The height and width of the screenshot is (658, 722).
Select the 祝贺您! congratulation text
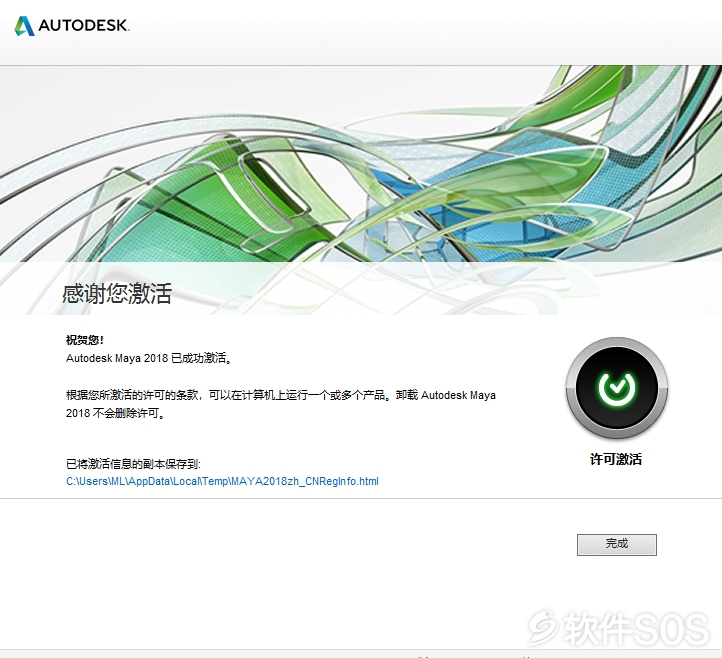pyautogui.click(x=85, y=340)
